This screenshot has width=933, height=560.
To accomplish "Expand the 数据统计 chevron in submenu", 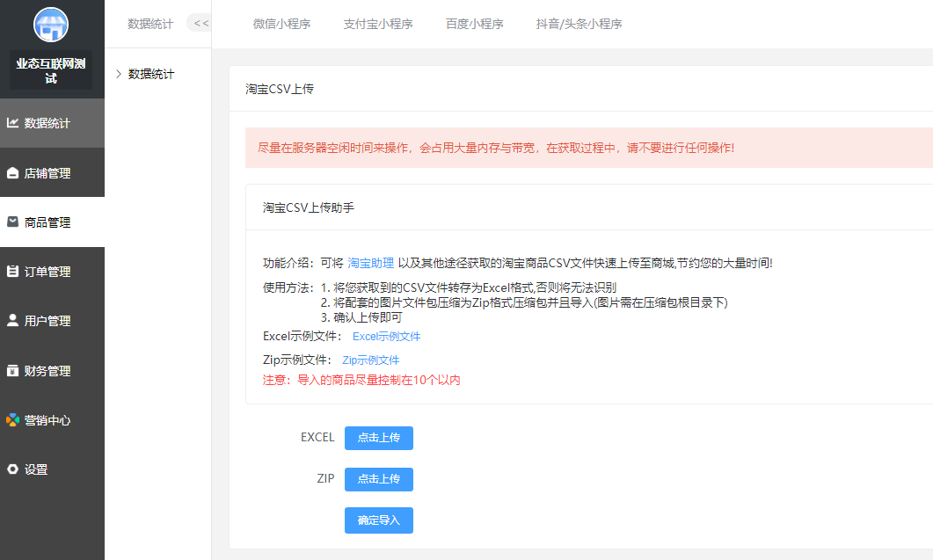I will [x=119, y=74].
